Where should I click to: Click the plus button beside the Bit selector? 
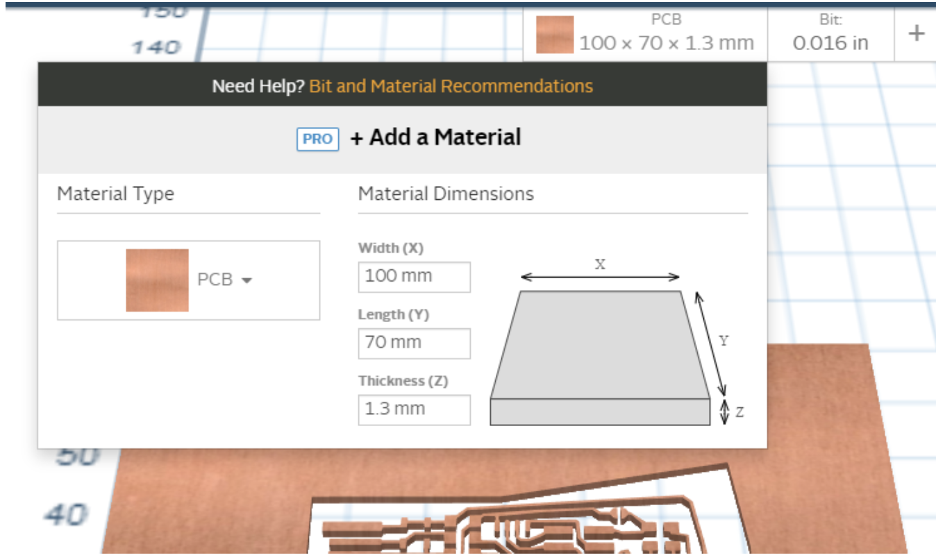(x=917, y=33)
